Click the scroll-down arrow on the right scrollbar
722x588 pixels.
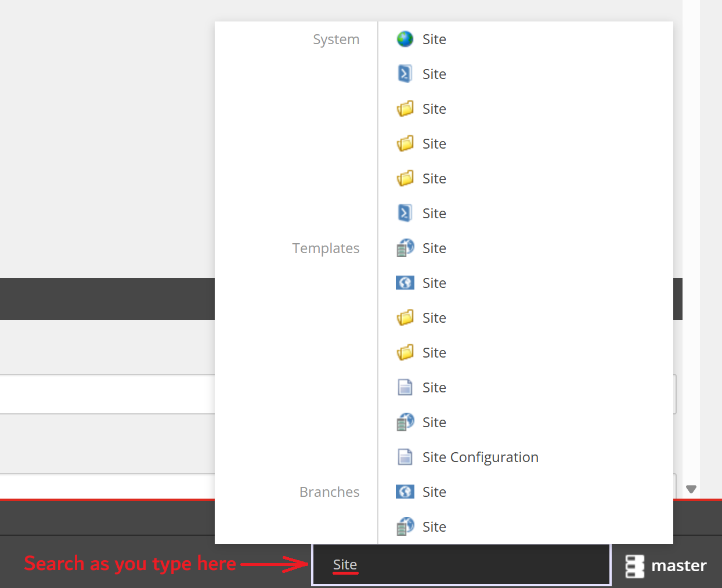coord(691,489)
